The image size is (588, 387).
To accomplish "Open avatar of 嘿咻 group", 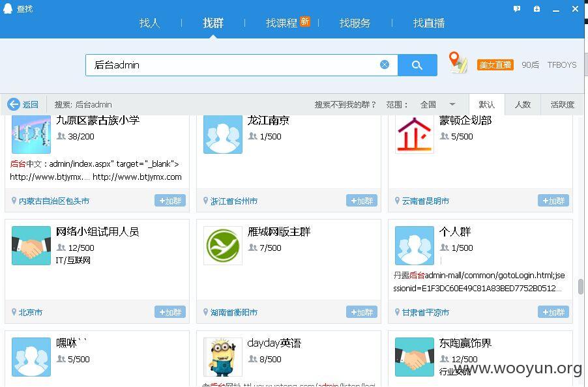I will (x=31, y=356).
